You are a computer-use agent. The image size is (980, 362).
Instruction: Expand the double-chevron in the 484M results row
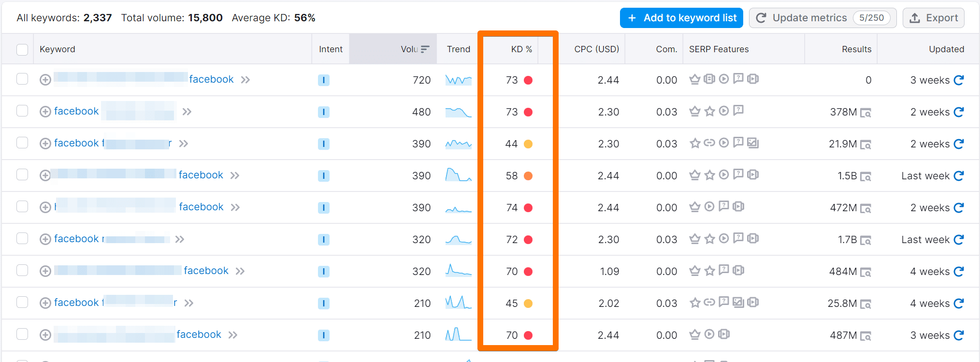pyautogui.click(x=240, y=271)
